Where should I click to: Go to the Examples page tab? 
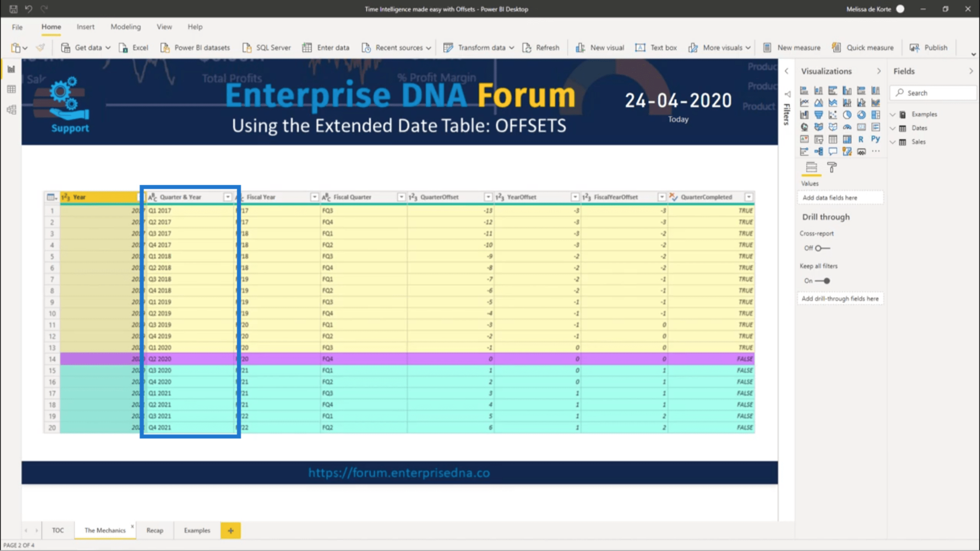[x=197, y=531]
